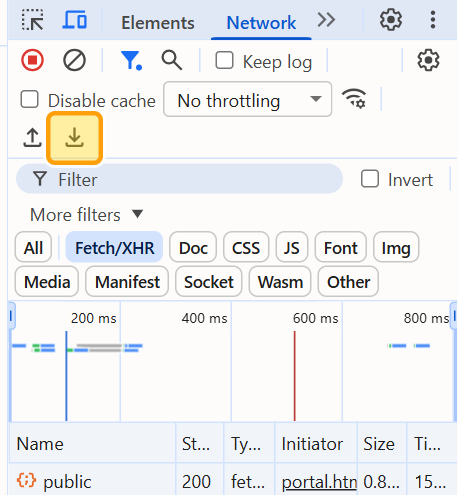The width and height of the screenshot is (458, 495).
Task: Filter requests by Media type
Action: 47,282
